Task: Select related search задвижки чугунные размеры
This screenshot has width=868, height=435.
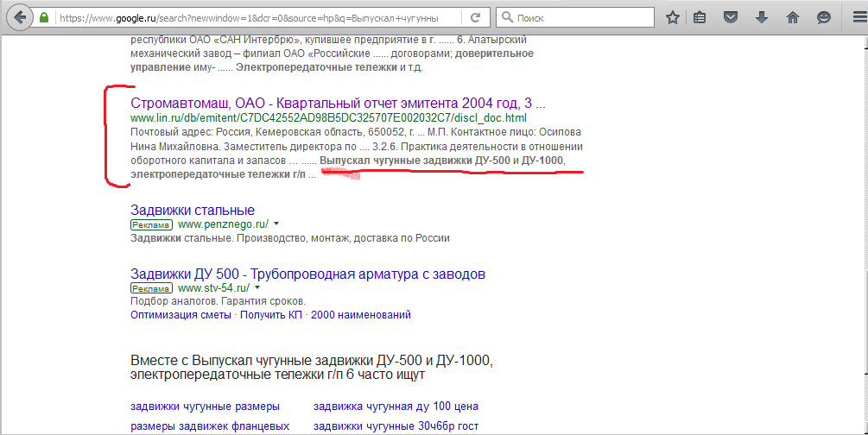Action: click(205, 407)
